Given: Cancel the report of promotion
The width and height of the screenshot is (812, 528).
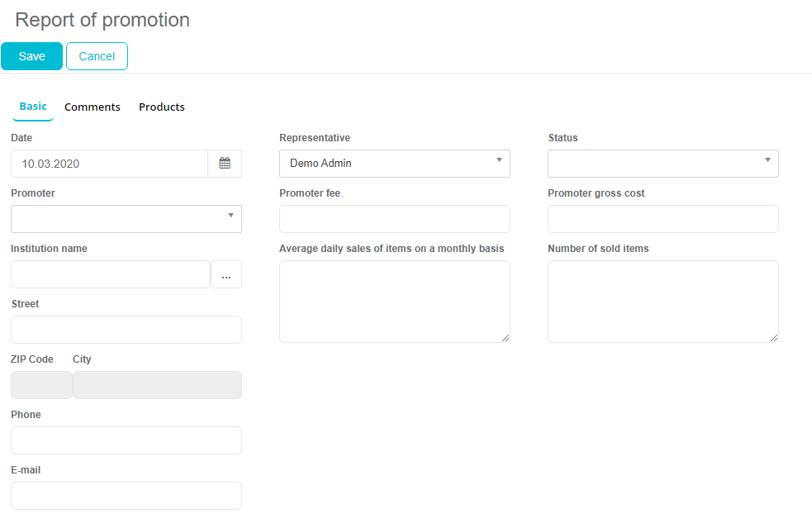Looking at the screenshot, I should (97, 56).
